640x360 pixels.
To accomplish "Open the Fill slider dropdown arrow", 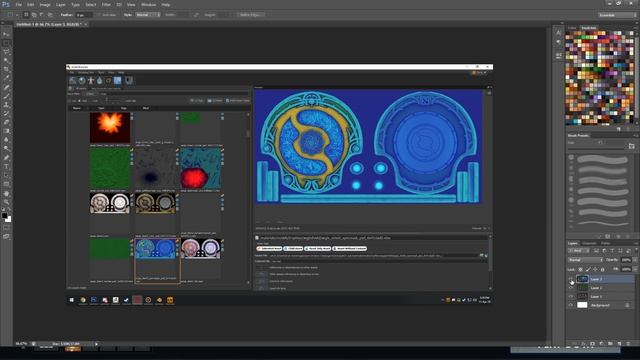I will coord(635,269).
